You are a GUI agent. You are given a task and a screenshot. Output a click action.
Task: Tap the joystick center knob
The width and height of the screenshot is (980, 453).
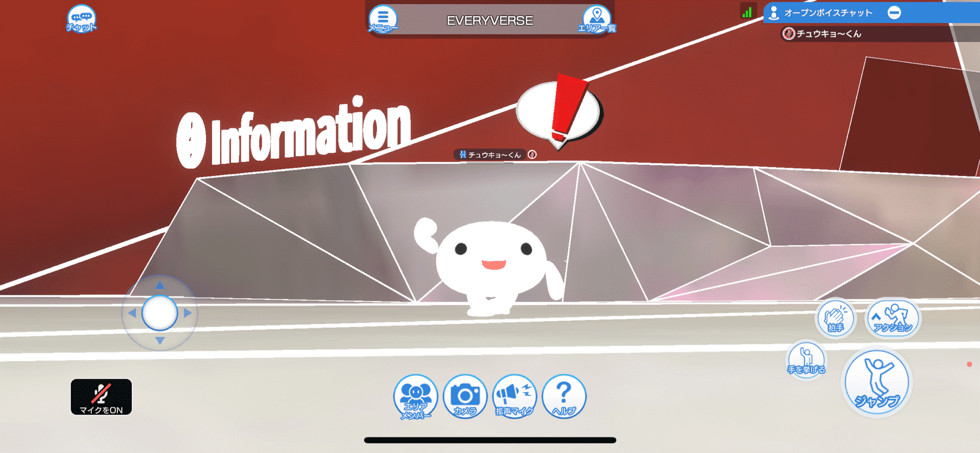[160, 313]
